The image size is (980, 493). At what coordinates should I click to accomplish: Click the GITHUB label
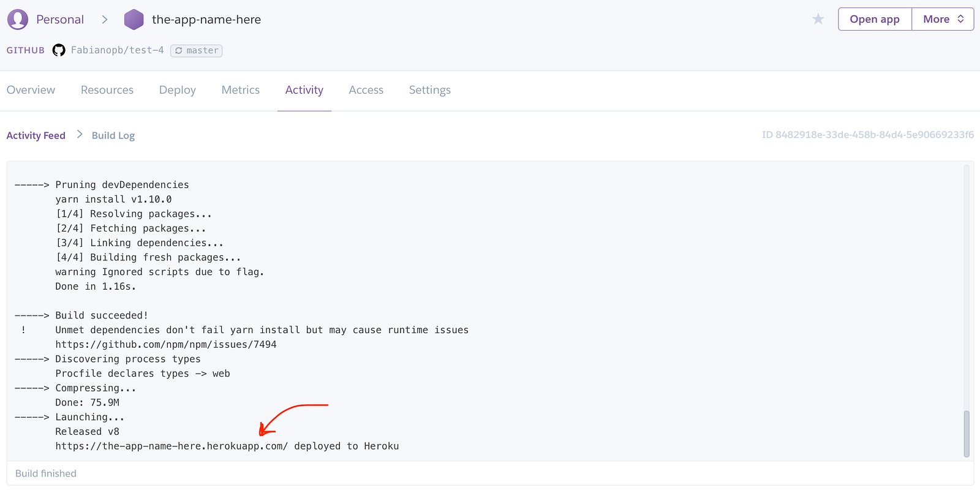click(x=26, y=50)
